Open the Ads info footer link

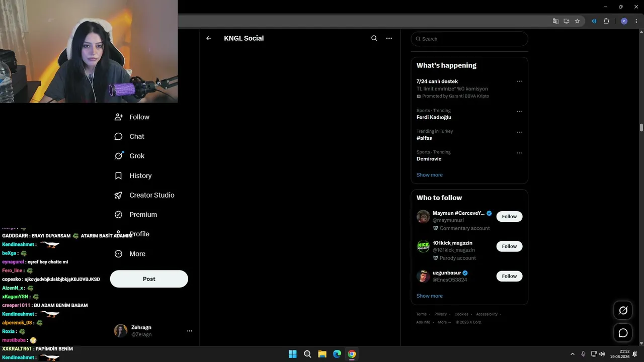point(423,322)
